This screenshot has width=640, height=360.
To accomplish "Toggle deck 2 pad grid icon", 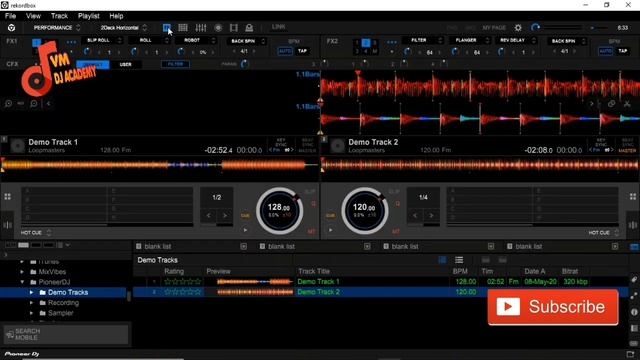I will tap(633, 197).
